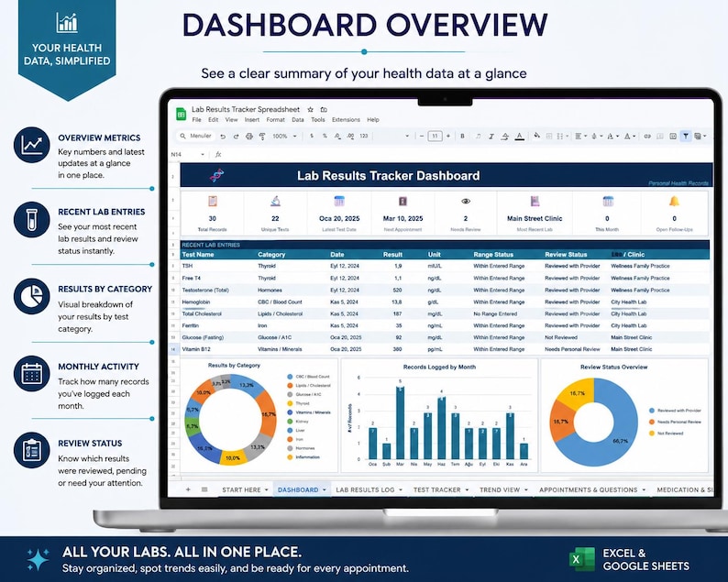Screen dimensions: 728x582
Task: Open the Insert menu
Action: [251, 120]
